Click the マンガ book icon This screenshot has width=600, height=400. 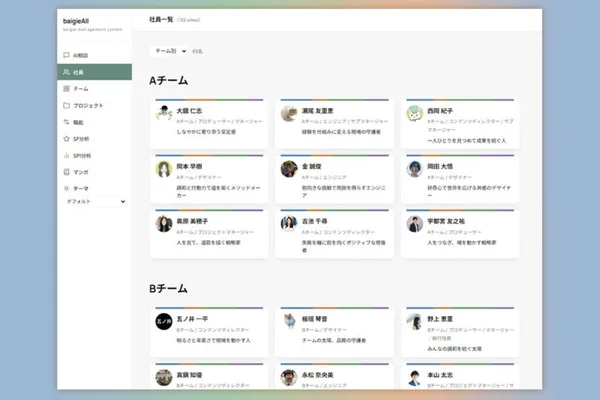click(x=66, y=172)
